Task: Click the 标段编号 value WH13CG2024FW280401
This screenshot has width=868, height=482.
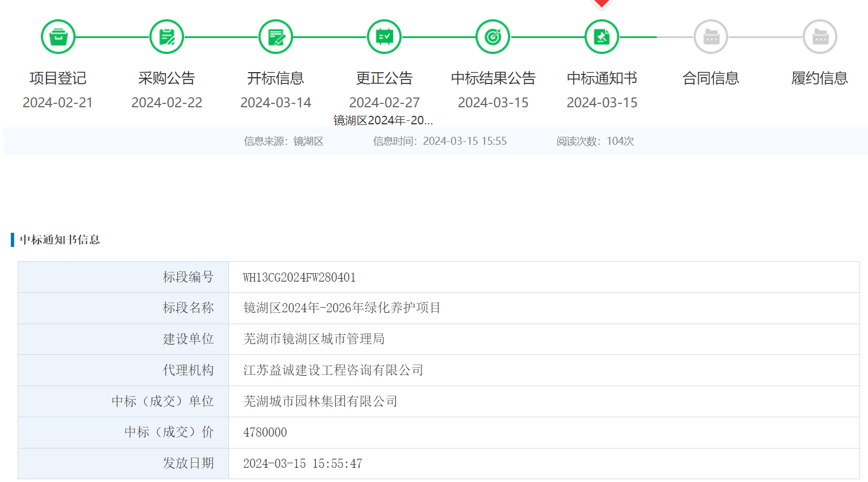Action: pos(299,278)
